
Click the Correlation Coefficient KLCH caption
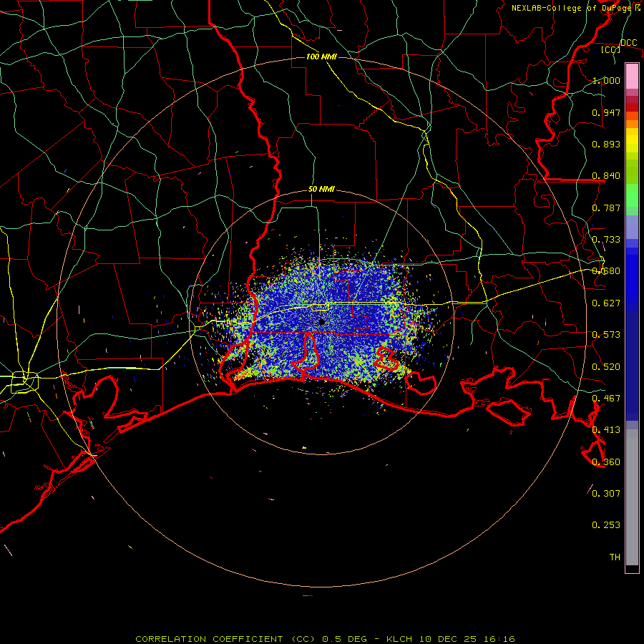coord(325,639)
